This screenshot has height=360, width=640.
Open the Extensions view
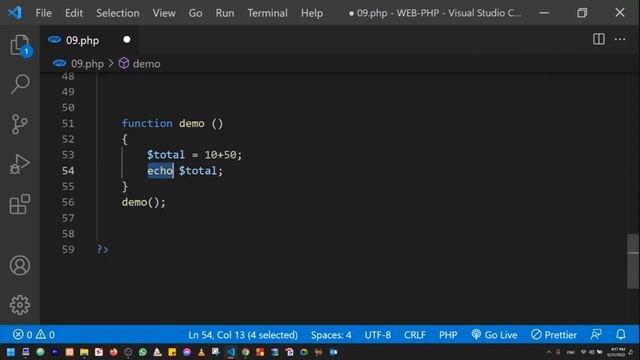click(20, 204)
